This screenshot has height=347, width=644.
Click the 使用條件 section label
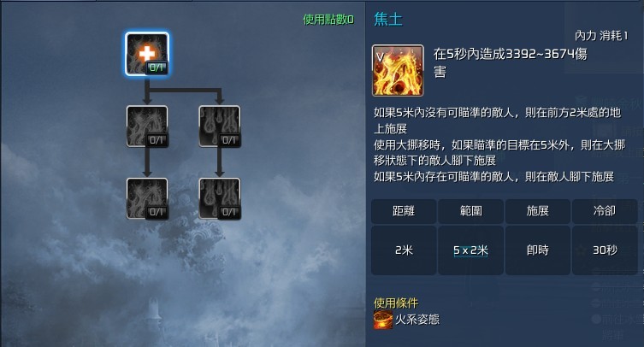tap(396, 303)
